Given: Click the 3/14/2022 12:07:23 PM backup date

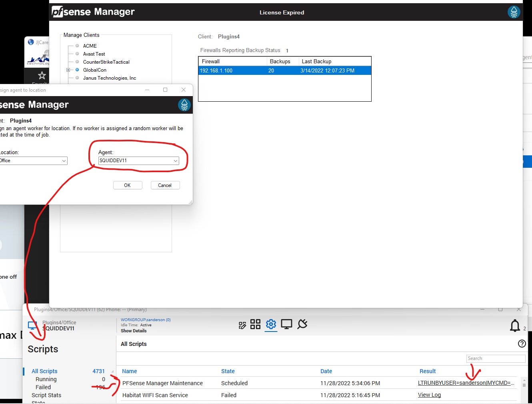Looking at the screenshot, I should 328,70.
